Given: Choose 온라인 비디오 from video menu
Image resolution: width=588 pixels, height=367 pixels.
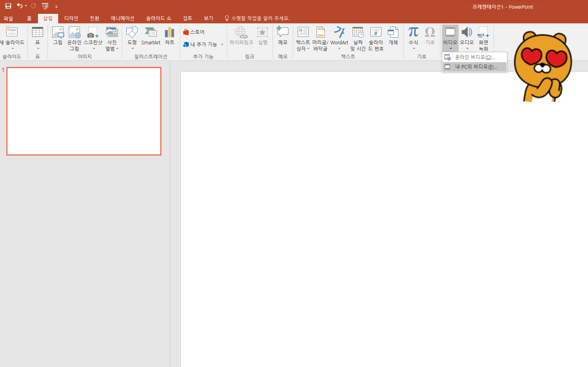Looking at the screenshot, I should [474, 57].
